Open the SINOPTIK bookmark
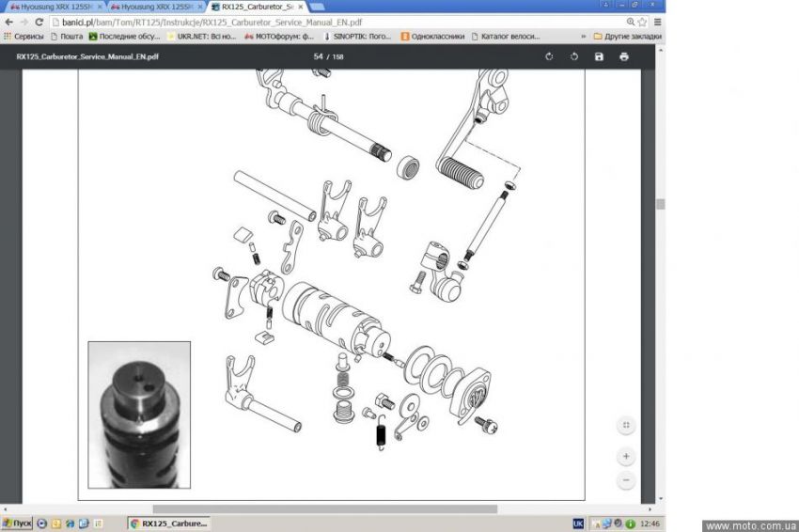799x532 pixels. click(x=357, y=36)
